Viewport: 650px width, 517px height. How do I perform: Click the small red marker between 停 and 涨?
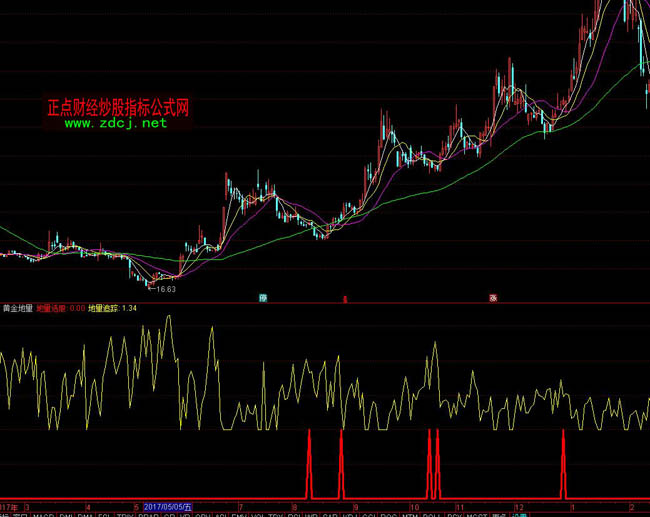(x=345, y=298)
